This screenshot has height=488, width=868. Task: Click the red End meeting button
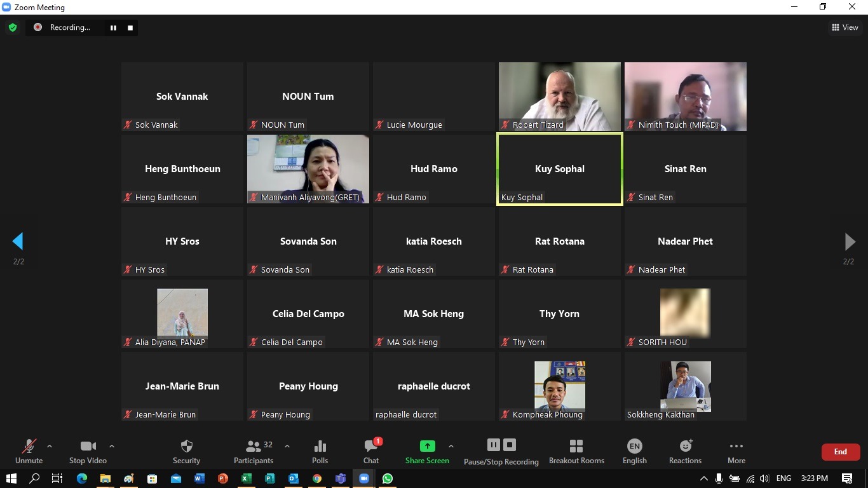pos(840,452)
